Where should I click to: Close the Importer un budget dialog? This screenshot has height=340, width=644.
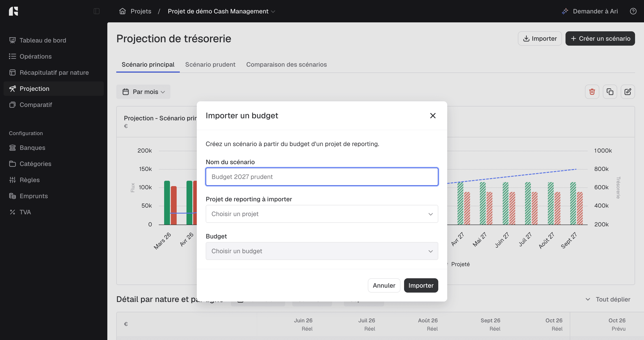(432, 115)
